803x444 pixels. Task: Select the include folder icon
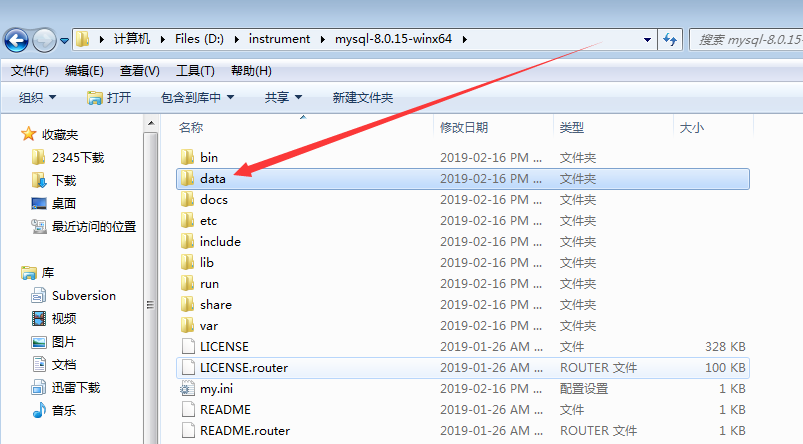[x=187, y=241]
